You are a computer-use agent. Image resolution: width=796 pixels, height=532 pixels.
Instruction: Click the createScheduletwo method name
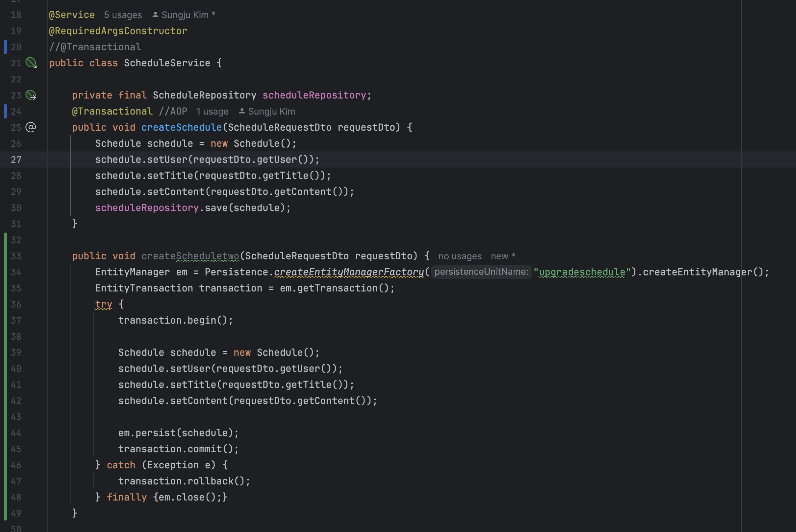(x=190, y=256)
